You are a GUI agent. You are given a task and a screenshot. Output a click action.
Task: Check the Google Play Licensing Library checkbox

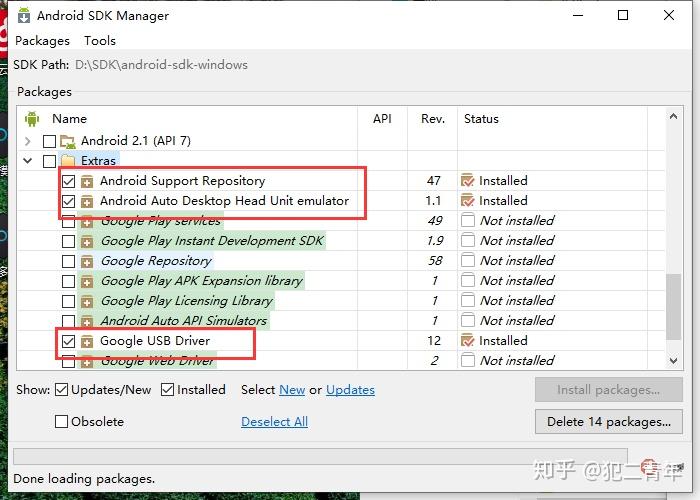[68, 301]
